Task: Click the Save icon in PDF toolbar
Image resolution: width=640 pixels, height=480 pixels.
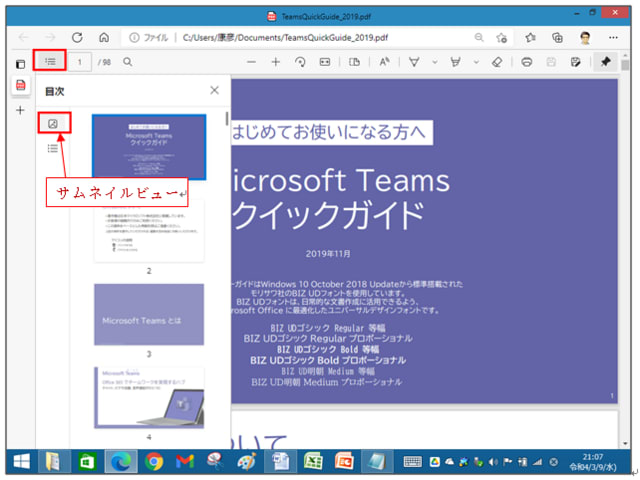Action: (551, 62)
